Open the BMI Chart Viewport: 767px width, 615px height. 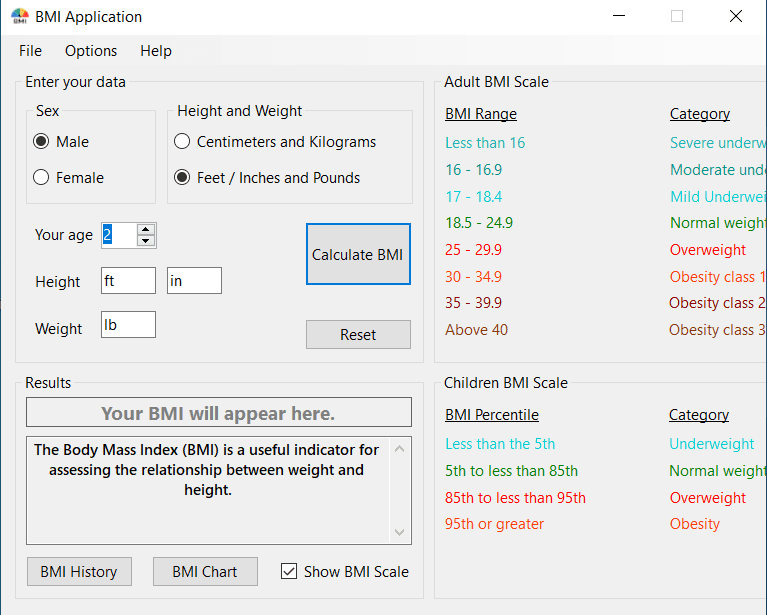point(205,572)
